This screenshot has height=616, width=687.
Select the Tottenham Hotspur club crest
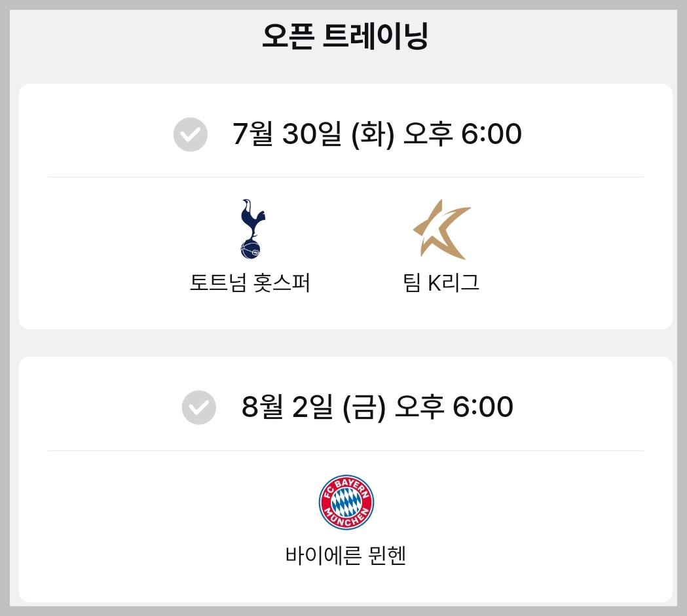250,227
